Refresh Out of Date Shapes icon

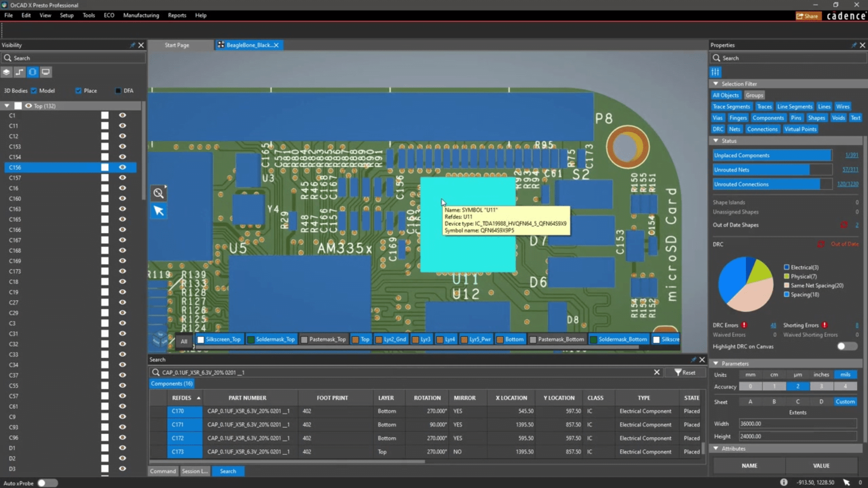click(x=844, y=225)
